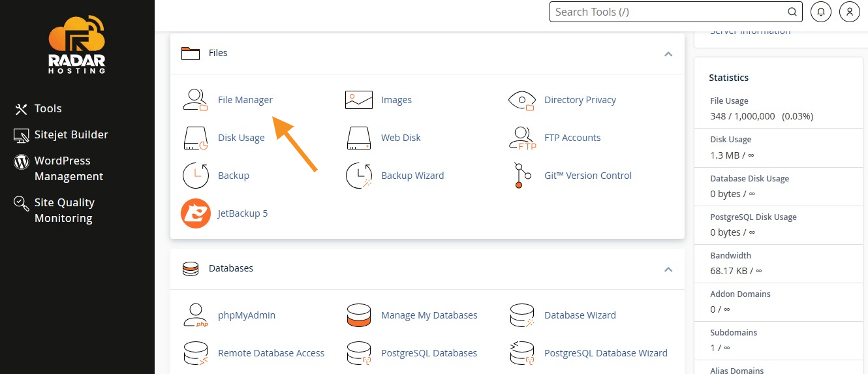Click the PostgreSQL Databases icon
868x374 pixels.
(358, 353)
